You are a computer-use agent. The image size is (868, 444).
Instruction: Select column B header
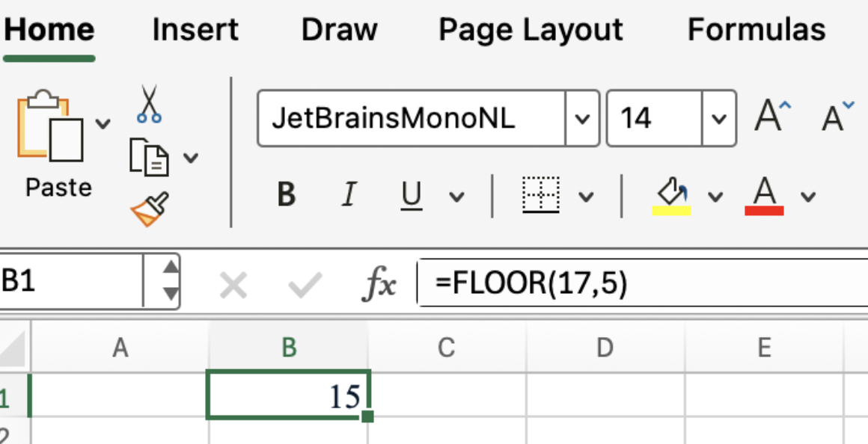coord(288,348)
